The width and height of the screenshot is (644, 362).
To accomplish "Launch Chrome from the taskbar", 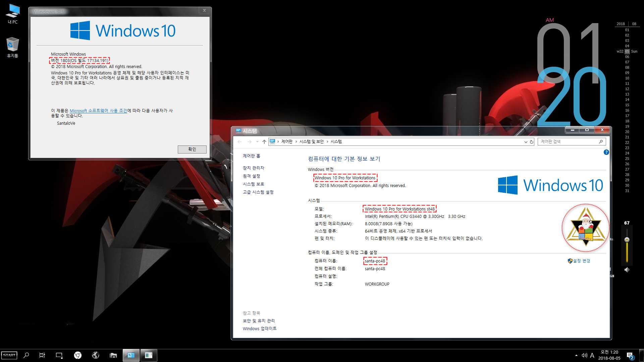I will (x=78, y=355).
